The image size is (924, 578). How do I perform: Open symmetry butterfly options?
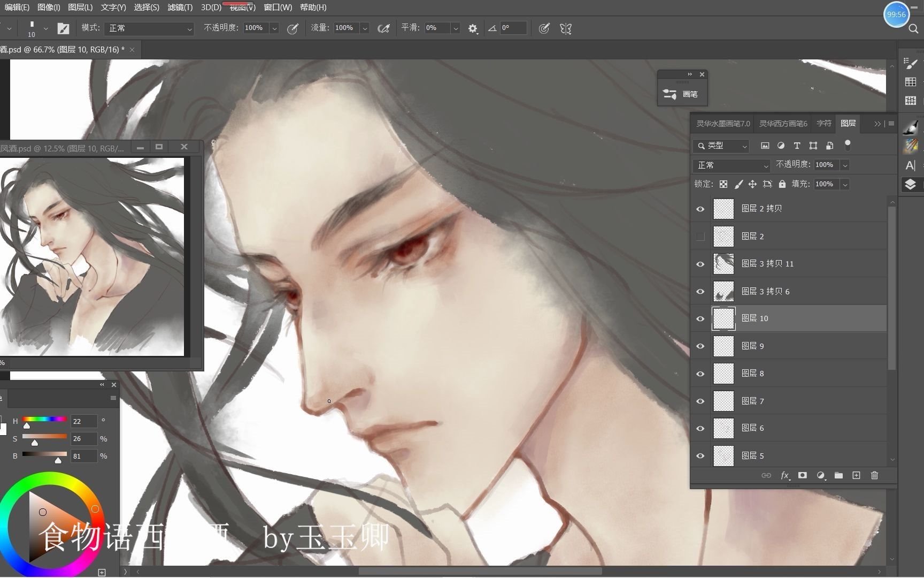point(566,28)
